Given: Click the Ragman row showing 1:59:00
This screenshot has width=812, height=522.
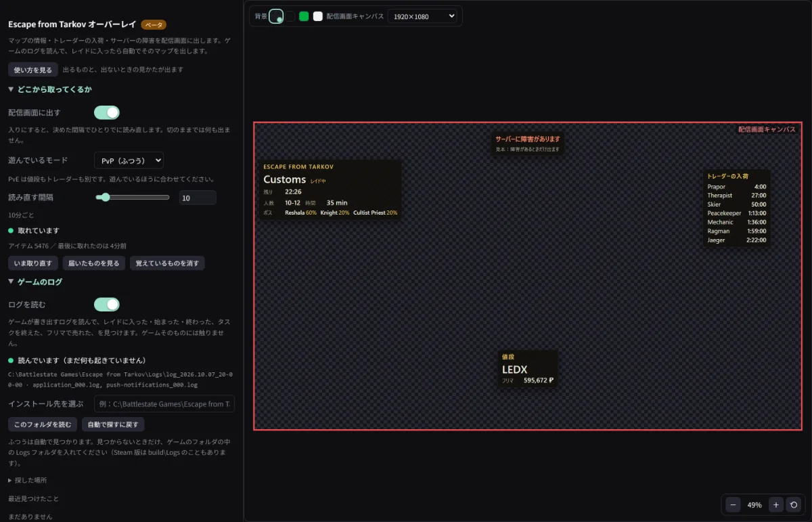Looking at the screenshot, I should 737,231.
